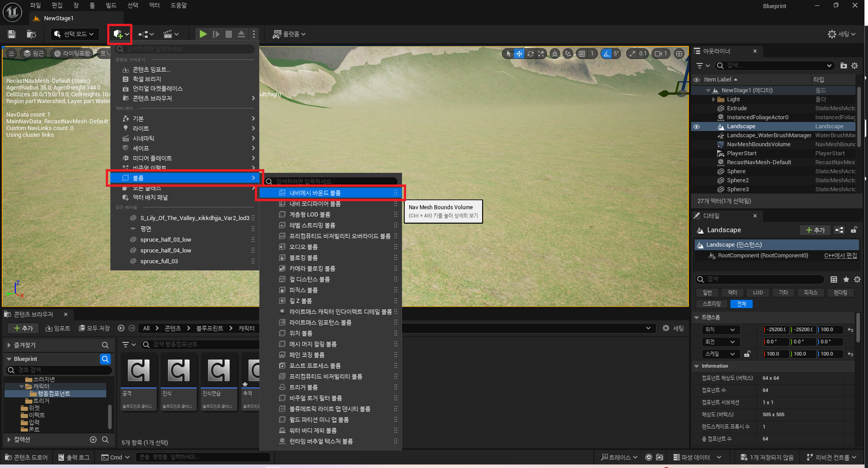Select Import Content (콘텐츠 임포트) menu entry
The image size is (868, 468).
185,69
